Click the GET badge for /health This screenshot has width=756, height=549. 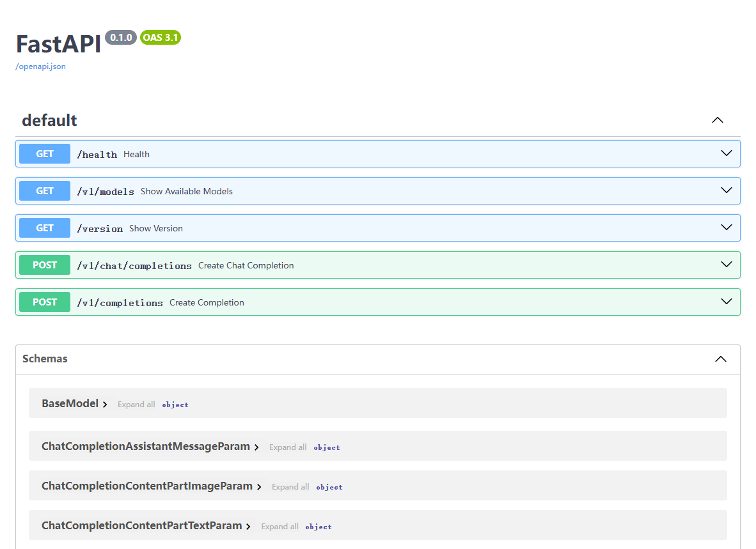coord(45,153)
